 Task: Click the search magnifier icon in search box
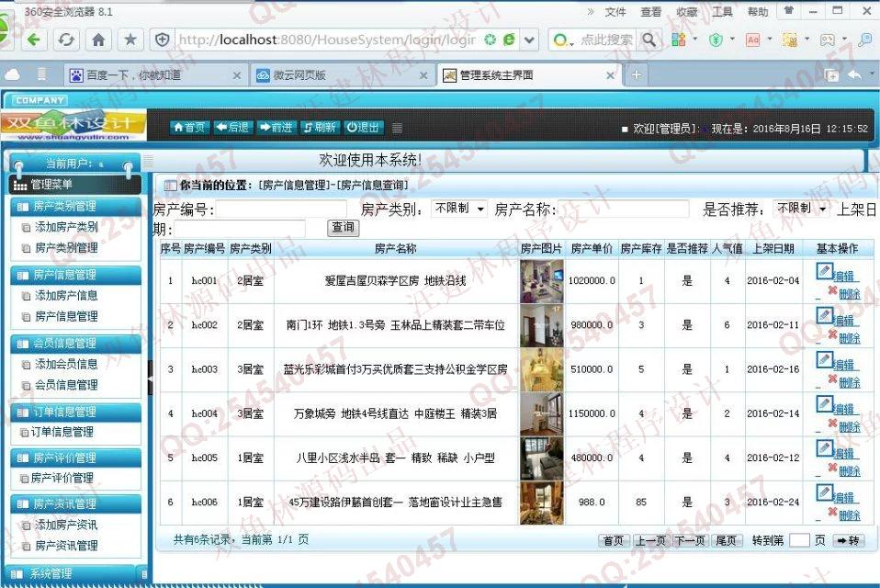(649, 40)
